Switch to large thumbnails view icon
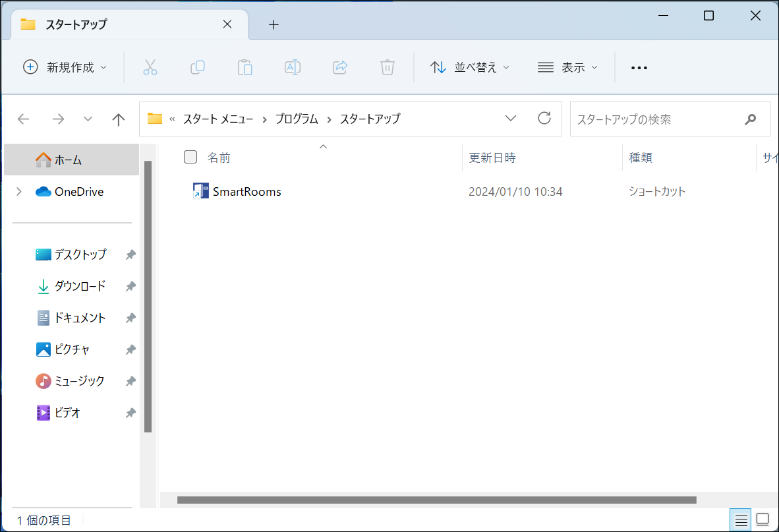Viewport: 779px width, 532px height. pos(763,519)
